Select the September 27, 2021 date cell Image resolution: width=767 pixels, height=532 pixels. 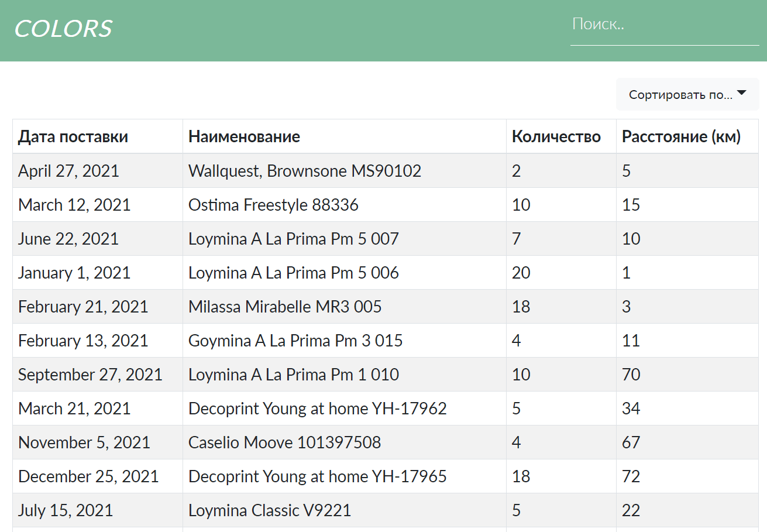pyautogui.click(x=98, y=375)
